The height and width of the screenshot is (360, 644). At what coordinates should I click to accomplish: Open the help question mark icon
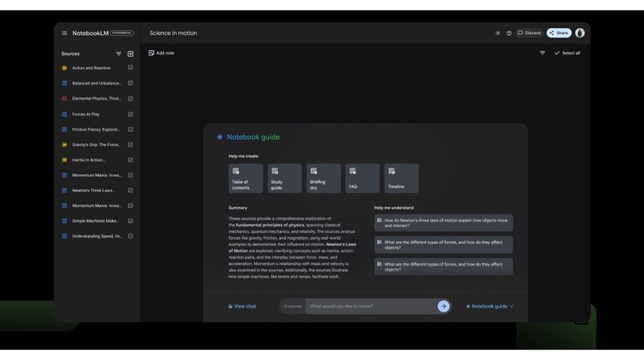509,33
